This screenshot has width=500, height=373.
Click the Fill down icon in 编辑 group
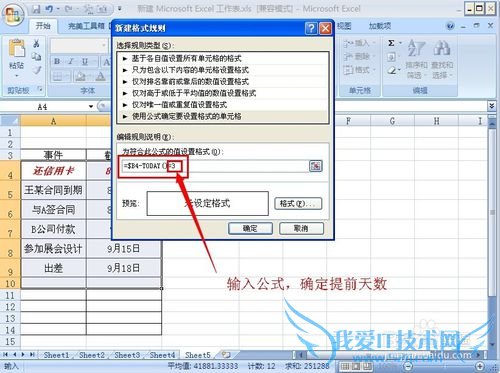[x=391, y=57]
